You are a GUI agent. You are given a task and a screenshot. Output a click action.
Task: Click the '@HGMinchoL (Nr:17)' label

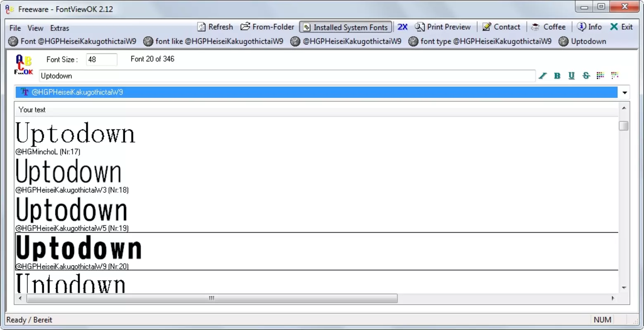(x=48, y=152)
